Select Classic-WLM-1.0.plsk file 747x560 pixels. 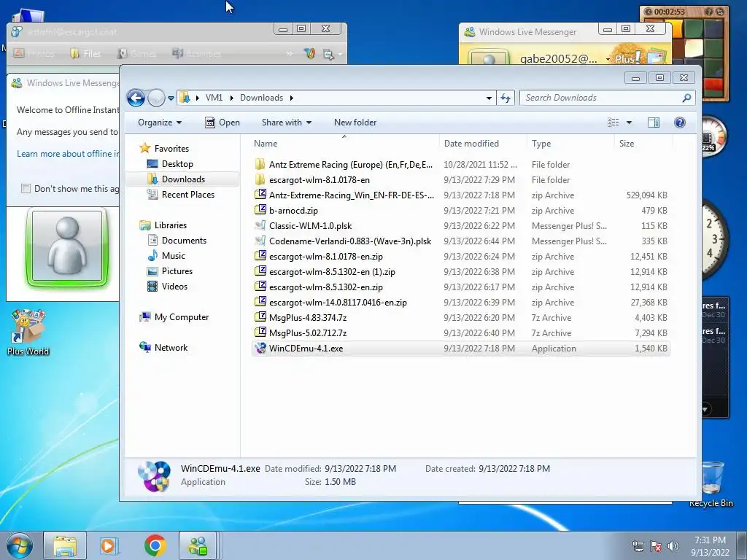pos(461,226)
